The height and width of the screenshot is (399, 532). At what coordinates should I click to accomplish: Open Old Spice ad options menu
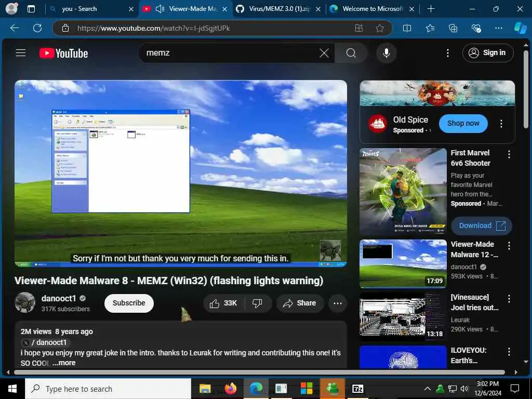tap(501, 124)
